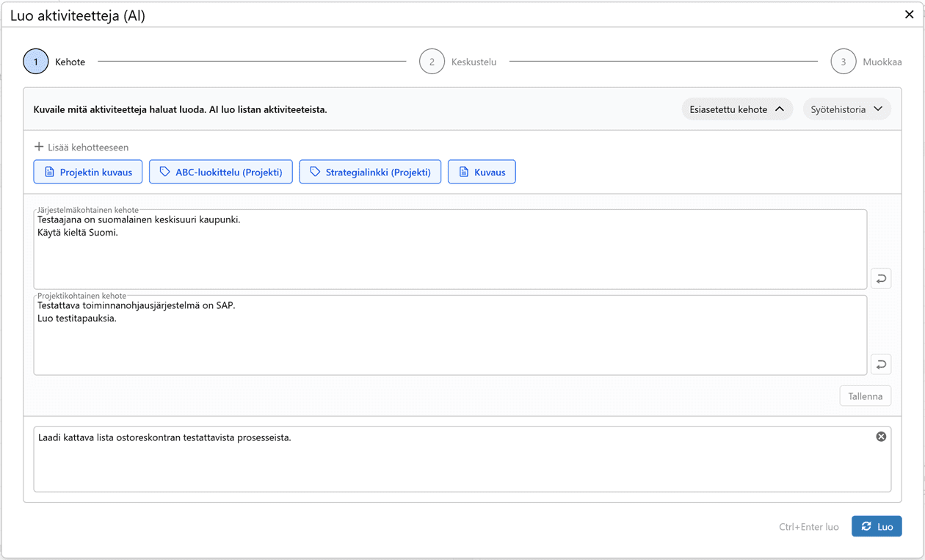Insert the Strategialinkki (Projekti) tag chip

(370, 172)
